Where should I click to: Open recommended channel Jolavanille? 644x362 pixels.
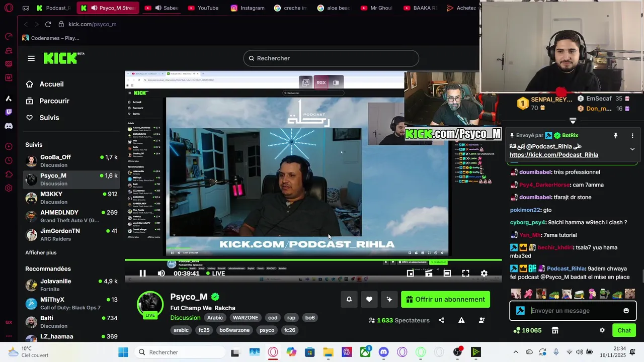pos(72,285)
